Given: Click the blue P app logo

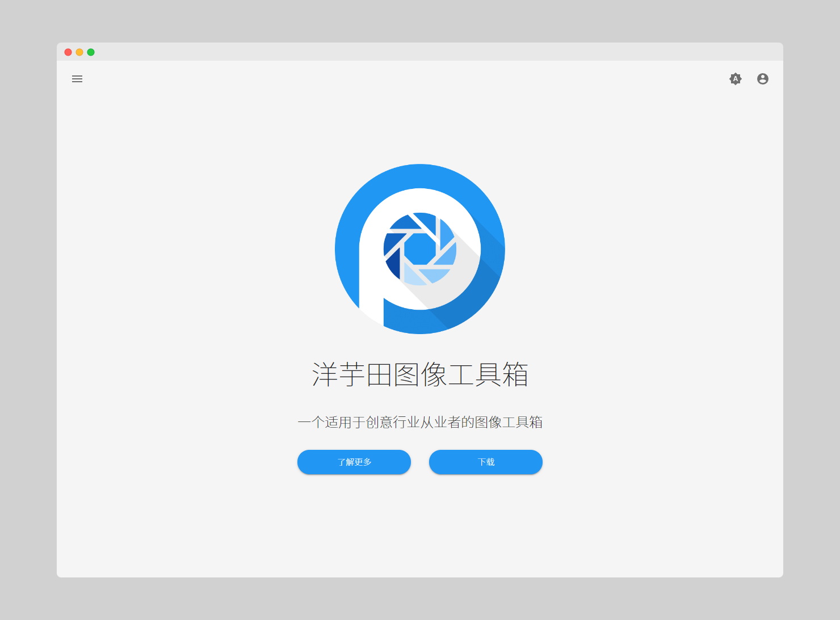Looking at the screenshot, I should pyautogui.click(x=419, y=249).
